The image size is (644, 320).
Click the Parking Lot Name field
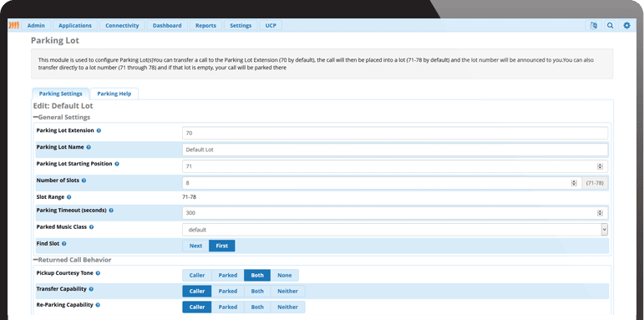coord(395,150)
